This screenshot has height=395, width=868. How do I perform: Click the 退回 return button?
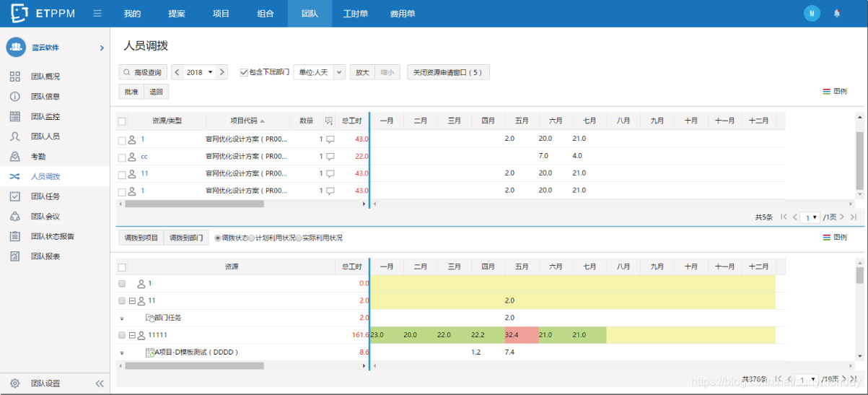click(156, 92)
